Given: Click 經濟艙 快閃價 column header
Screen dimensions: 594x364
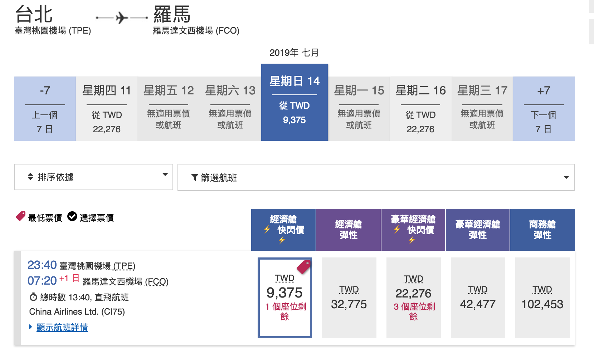Looking at the screenshot, I should coord(283,230).
